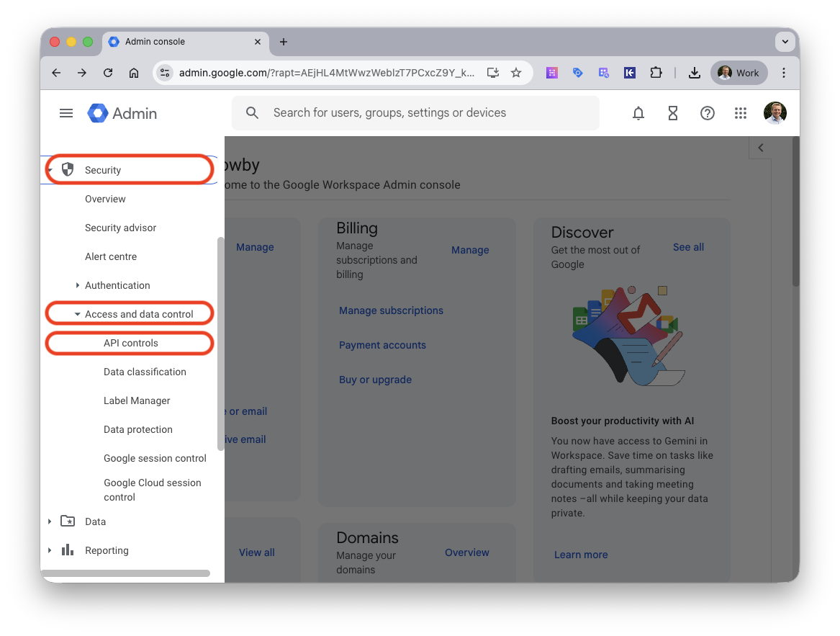This screenshot has height=636, width=840.
Task: Open the Google apps grid
Action: click(740, 113)
